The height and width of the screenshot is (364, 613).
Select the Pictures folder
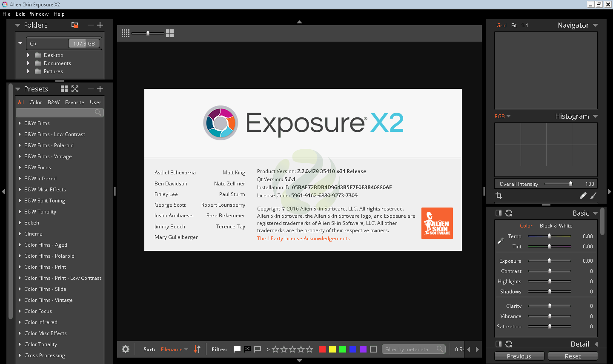(x=53, y=71)
